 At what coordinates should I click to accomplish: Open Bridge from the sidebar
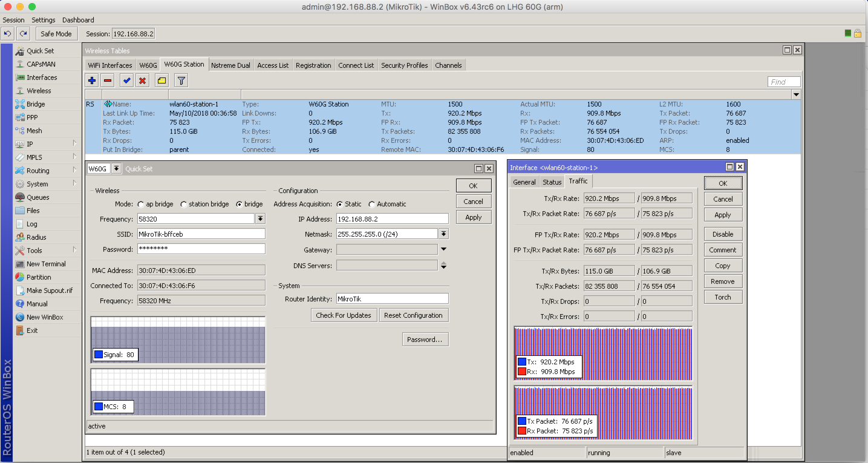point(36,104)
